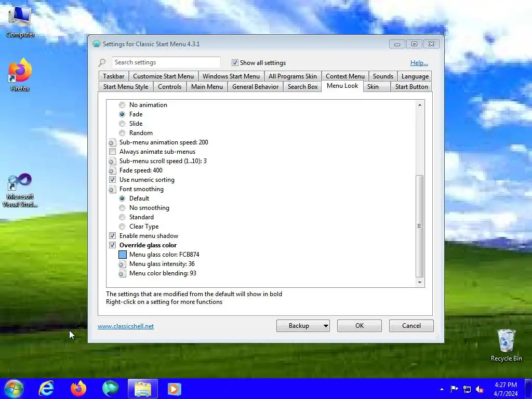
Task: Uncheck Enable menu shadow
Action: click(112, 236)
